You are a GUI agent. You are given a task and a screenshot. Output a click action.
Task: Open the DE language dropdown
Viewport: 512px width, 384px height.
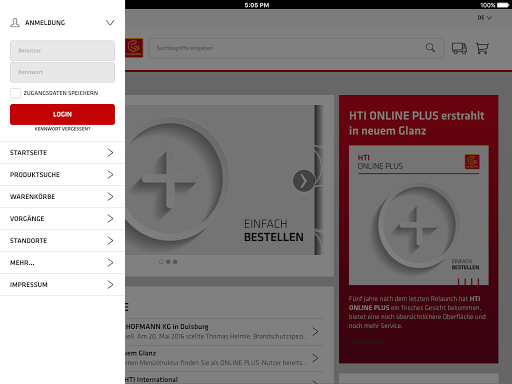click(484, 18)
